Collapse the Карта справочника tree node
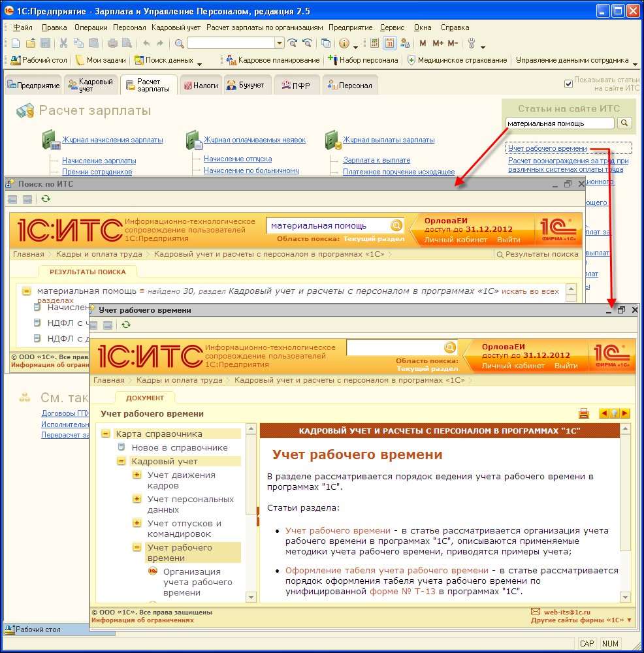 106,434
